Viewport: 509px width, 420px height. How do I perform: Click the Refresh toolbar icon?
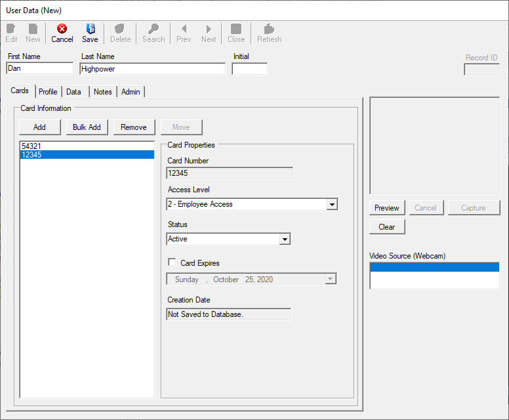pyautogui.click(x=269, y=33)
